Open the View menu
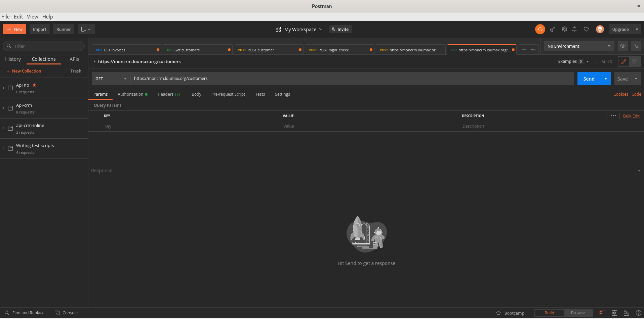Viewport: 644px width, 319px height. click(32, 16)
